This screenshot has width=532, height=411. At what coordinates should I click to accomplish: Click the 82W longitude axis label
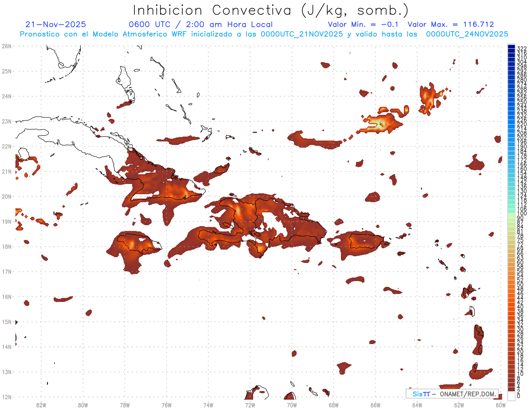tap(41, 405)
